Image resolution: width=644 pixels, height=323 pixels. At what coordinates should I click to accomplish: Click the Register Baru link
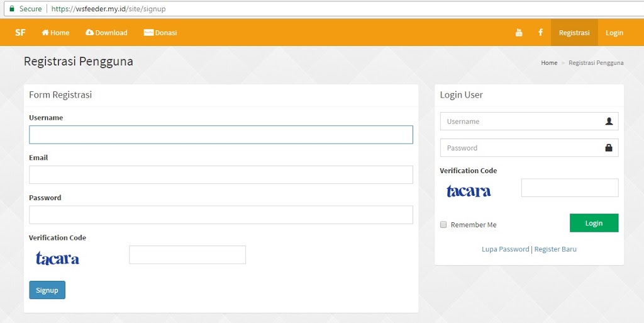tap(555, 249)
